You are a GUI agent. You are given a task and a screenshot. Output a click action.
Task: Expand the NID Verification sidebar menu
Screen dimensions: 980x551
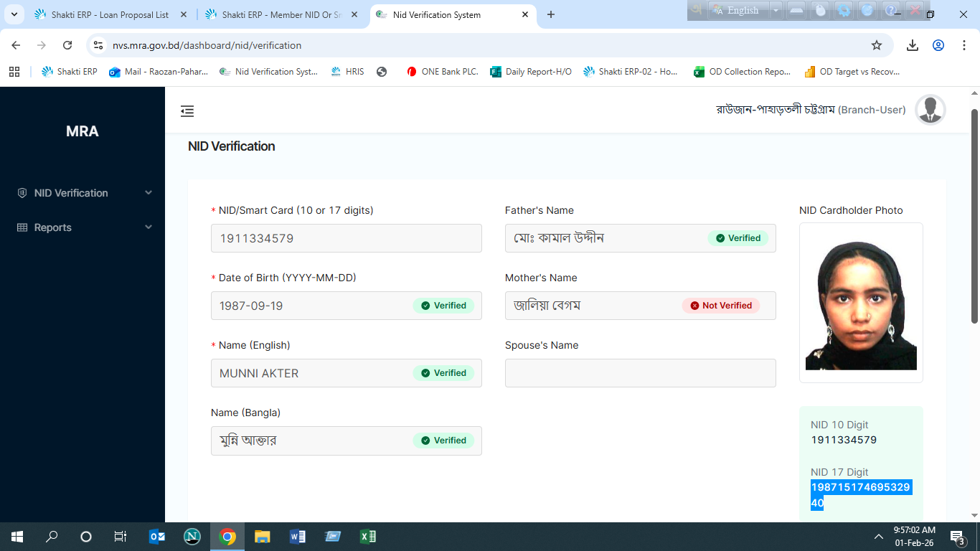point(83,193)
